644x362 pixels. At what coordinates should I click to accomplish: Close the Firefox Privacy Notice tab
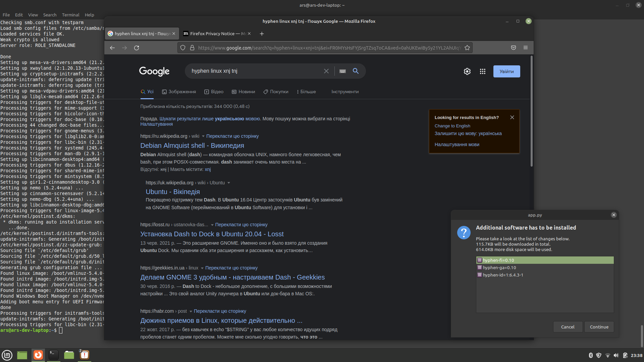point(249,34)
